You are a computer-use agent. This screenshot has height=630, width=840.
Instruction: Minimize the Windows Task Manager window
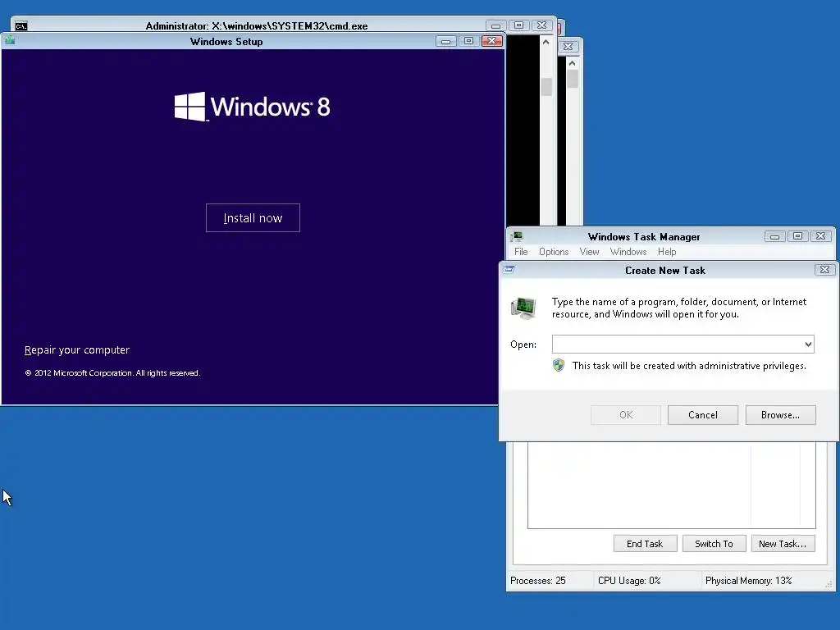click(774, 236)
